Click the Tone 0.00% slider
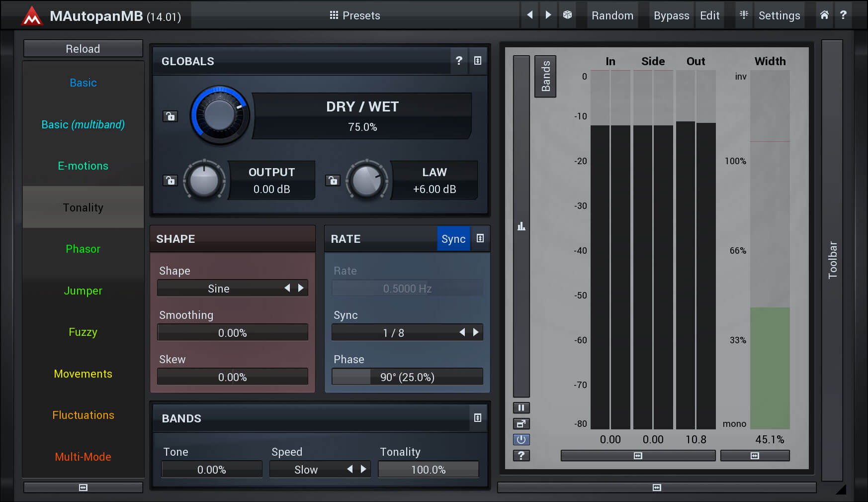 click(212, 470)
